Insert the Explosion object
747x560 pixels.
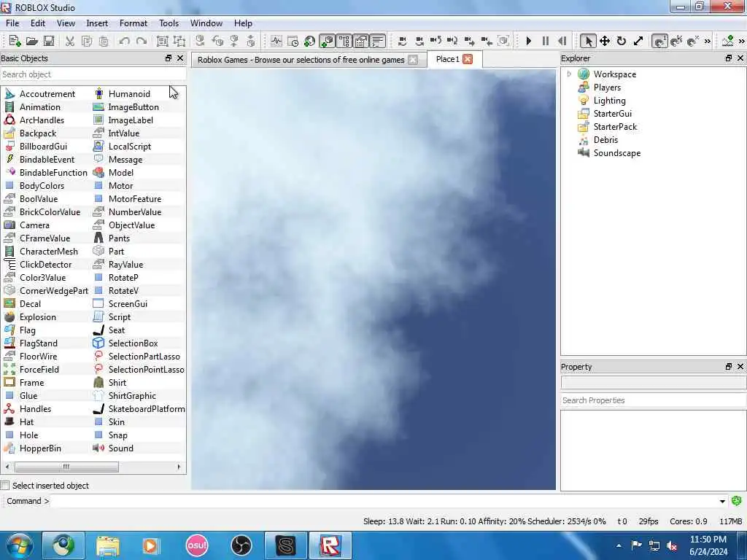pos(38,317)
